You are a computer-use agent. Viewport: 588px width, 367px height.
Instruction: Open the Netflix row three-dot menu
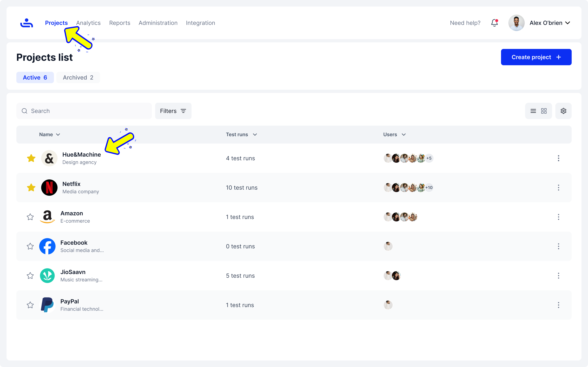558,188
